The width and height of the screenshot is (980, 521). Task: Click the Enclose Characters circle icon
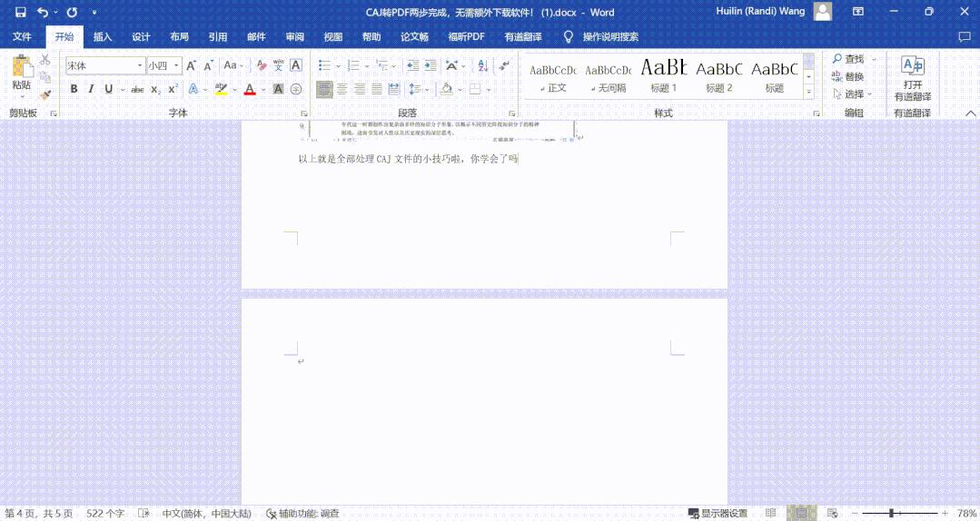point(296,89)
